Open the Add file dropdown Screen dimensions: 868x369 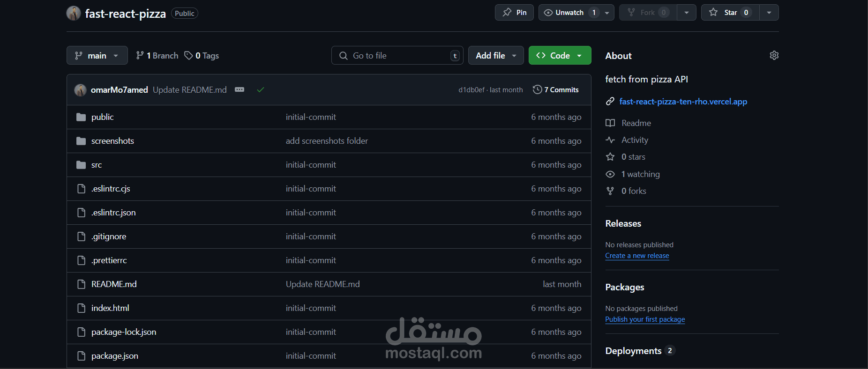(x=496, y=55)
